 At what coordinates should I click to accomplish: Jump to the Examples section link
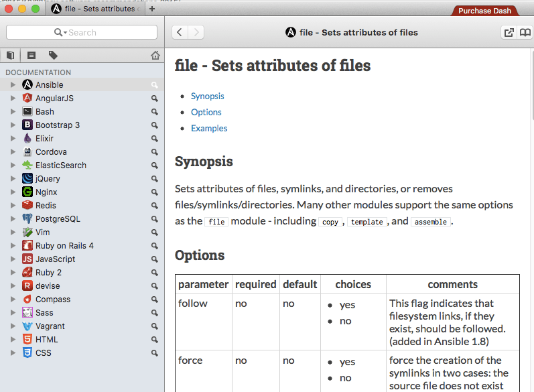pyautogui.click(x=209, y=128)
